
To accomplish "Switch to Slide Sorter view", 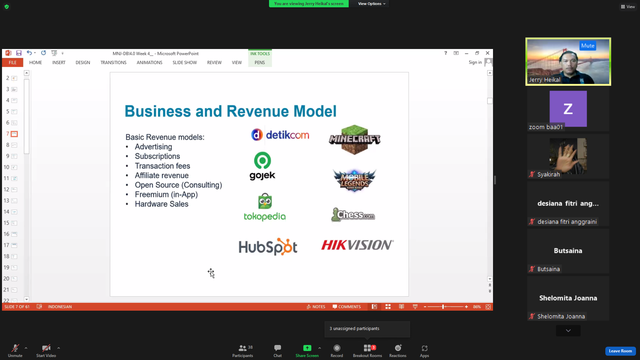I will pos(388,307).
